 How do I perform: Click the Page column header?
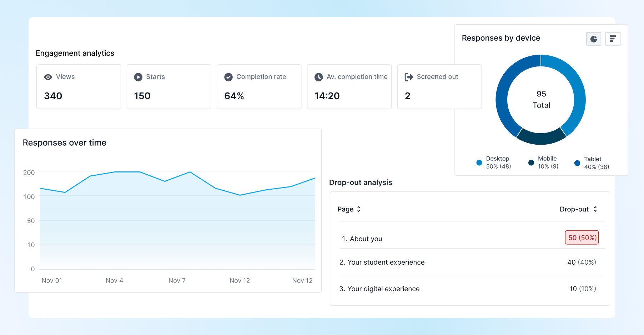[345, 209]
